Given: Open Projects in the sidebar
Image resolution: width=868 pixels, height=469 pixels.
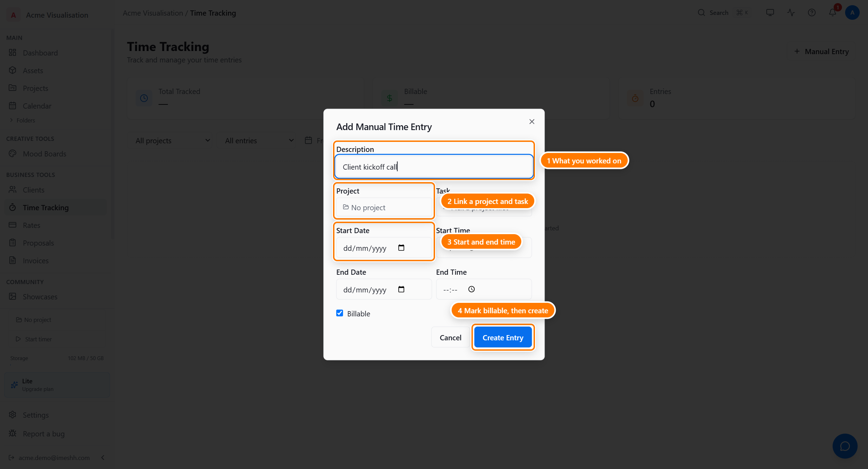Looking at the screenshot, I should [x=57, y=88].
